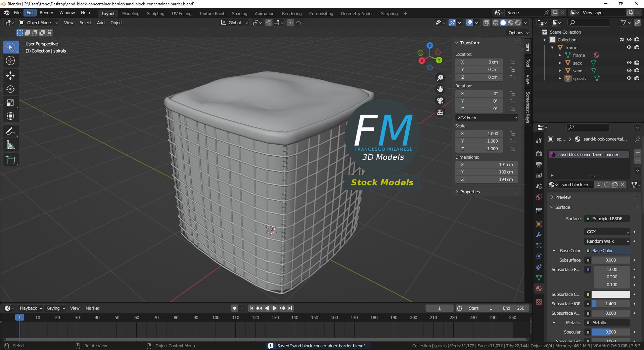Expand the frame item in the outliner
Screen dimensions: 644x350
pos(553,47)
